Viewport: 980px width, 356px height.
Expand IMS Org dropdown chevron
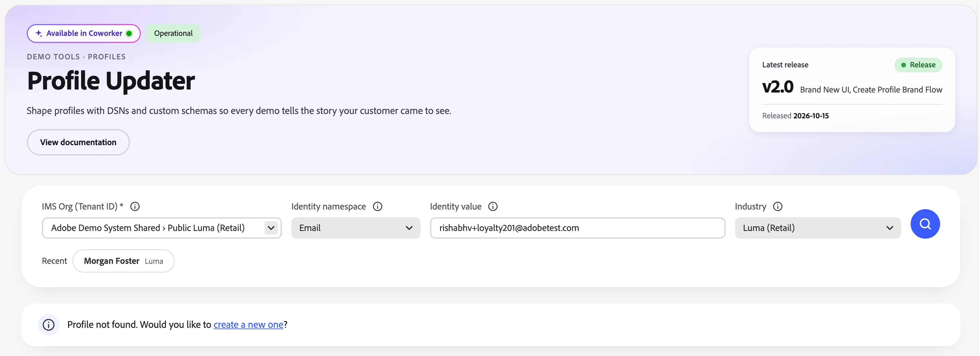(271, 228)
